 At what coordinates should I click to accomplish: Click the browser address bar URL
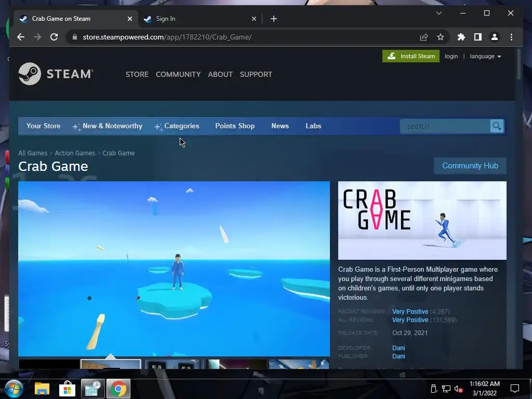tap(167, 37)
